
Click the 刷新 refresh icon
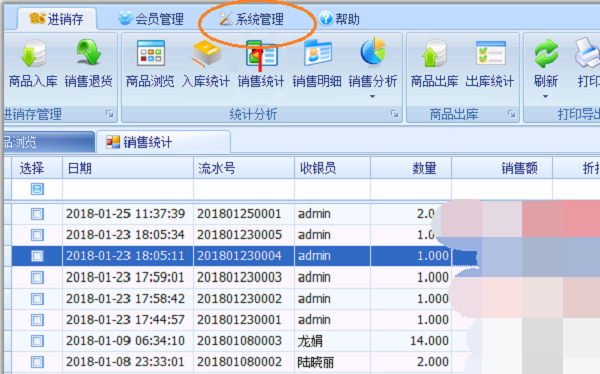tap(546, 54)
